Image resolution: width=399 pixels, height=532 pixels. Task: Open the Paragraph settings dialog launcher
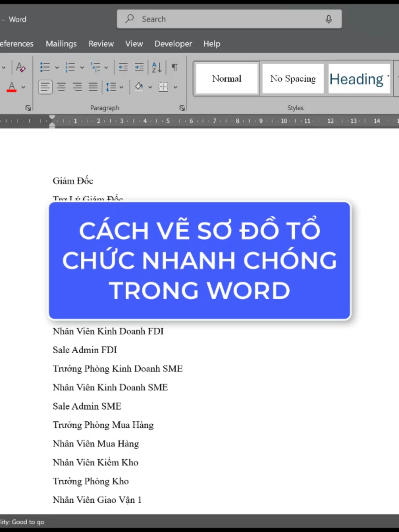point(182,108)
